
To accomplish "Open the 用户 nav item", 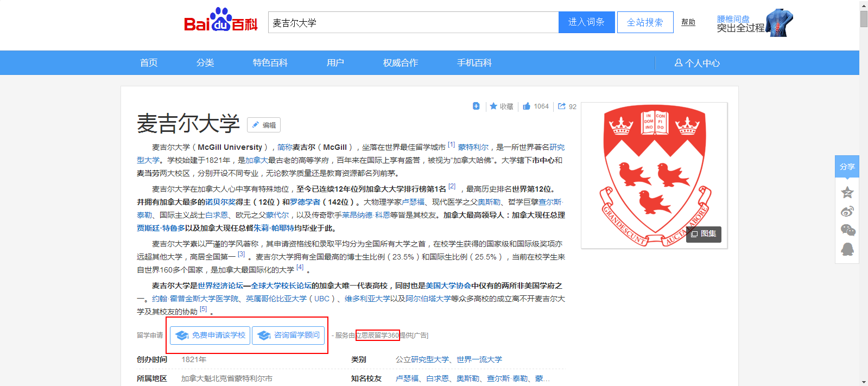I will tap(335, 63).
